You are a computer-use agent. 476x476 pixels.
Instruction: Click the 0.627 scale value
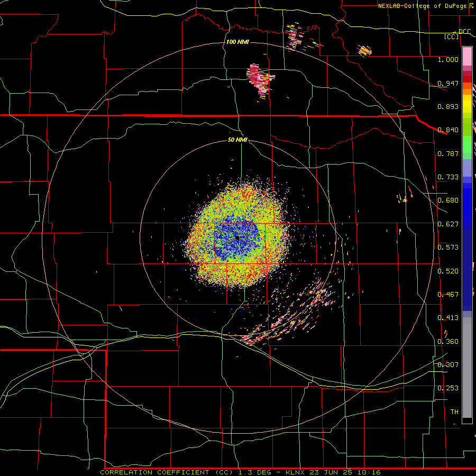pos(448,224)
